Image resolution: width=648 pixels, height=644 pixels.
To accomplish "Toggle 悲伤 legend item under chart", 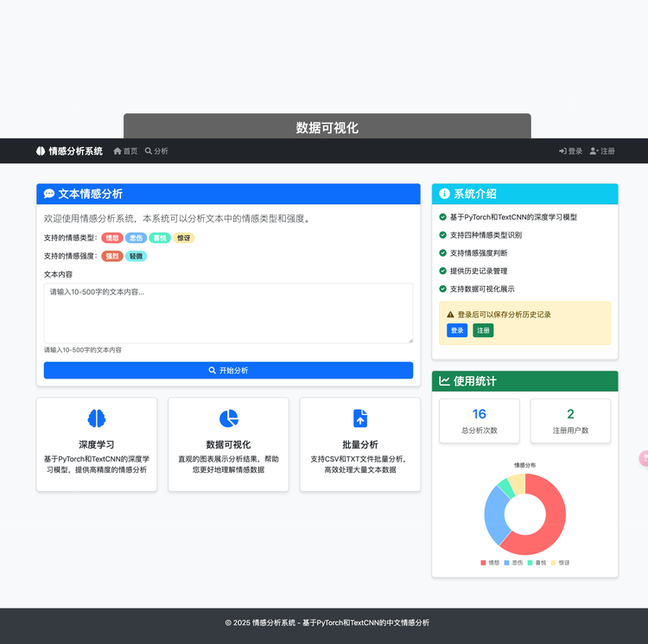I will [x=513, y=563].
